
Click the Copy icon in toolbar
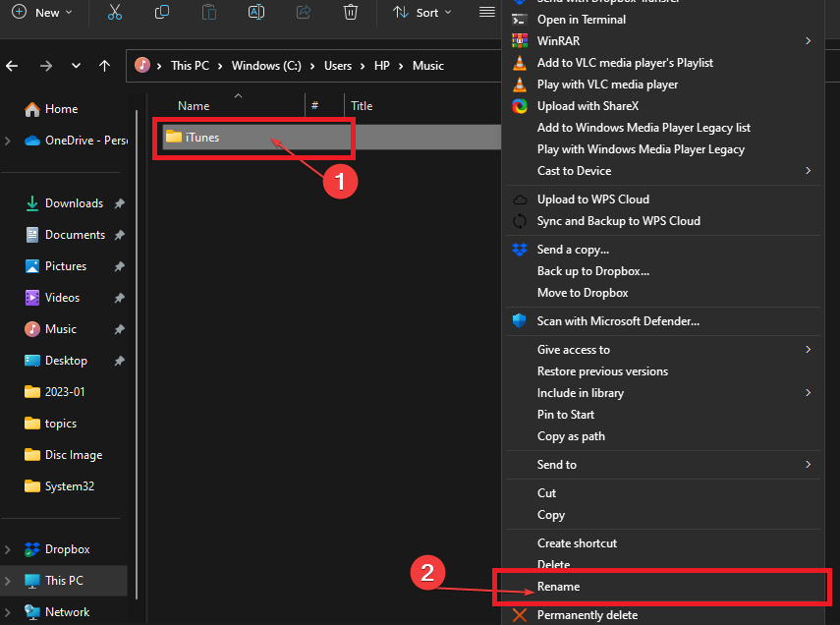(162, 12)
